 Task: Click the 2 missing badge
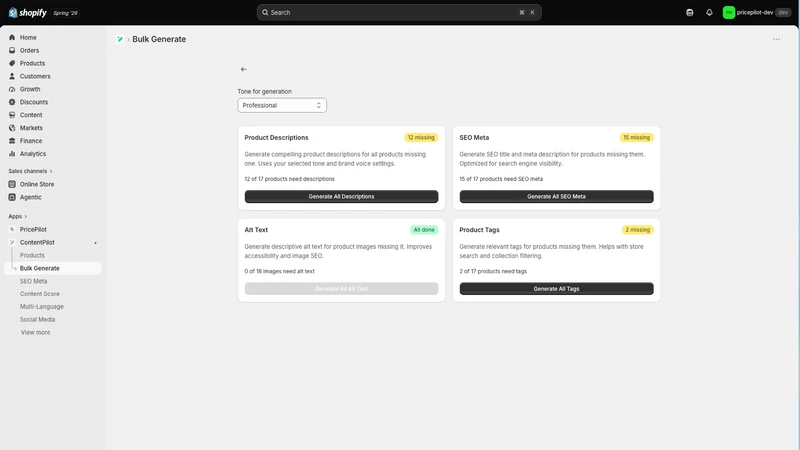(637, 230)
